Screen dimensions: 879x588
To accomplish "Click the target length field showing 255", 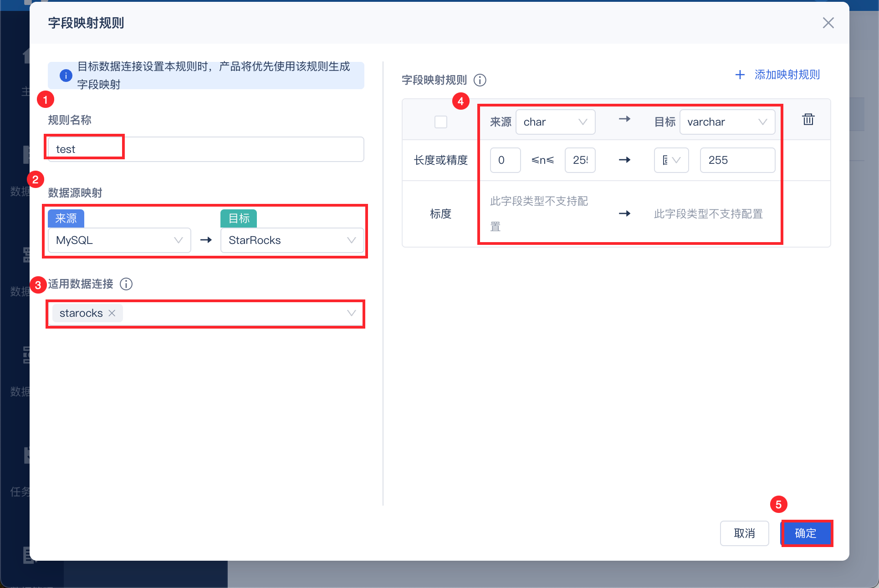I will pos(737,160).
